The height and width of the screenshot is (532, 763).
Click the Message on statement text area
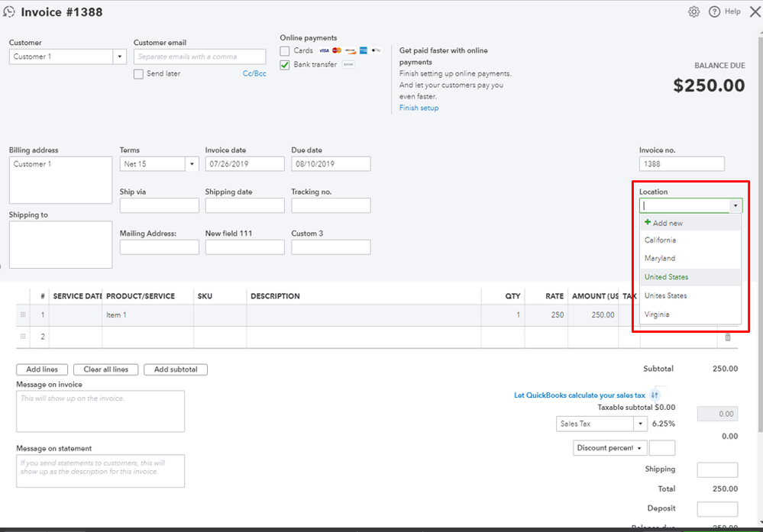[x=100, y=471]
